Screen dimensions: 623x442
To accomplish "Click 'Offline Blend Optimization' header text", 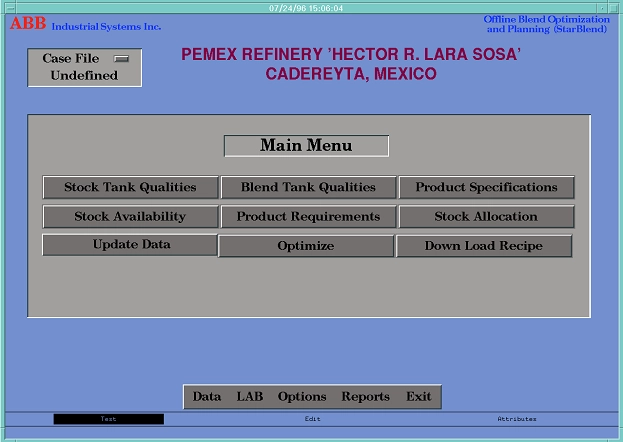I will pos(547,19).
